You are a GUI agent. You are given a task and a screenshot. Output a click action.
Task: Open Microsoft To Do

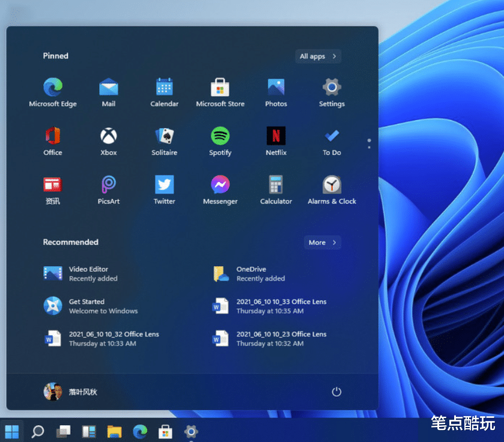(332, 136)
